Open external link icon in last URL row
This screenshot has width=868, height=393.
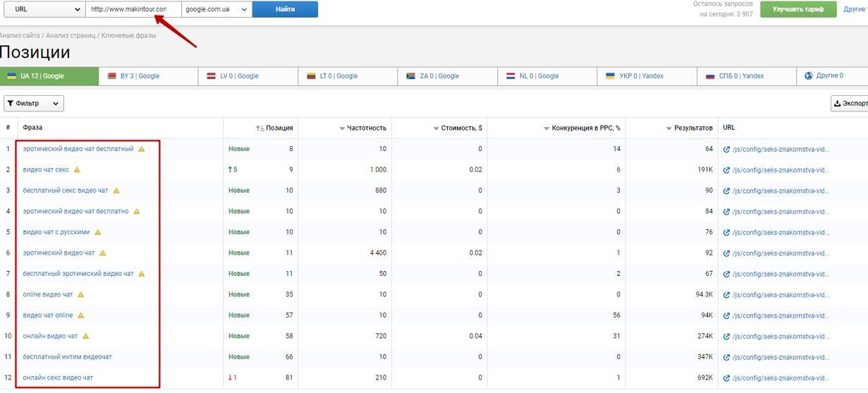coord(726,378)
